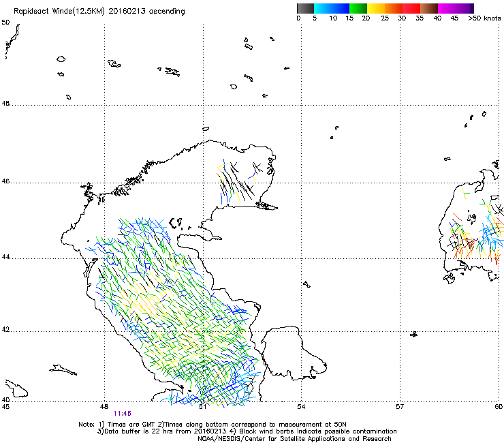Click the red 30-35 knots legend swatch
Viewport: 504px width, 443px height.
pos(411,8)
